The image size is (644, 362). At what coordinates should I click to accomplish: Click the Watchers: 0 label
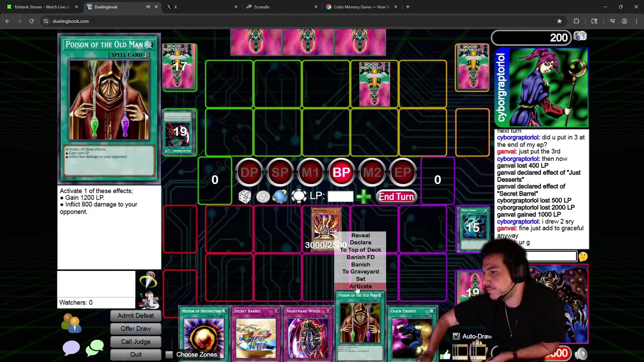(76, 303)
